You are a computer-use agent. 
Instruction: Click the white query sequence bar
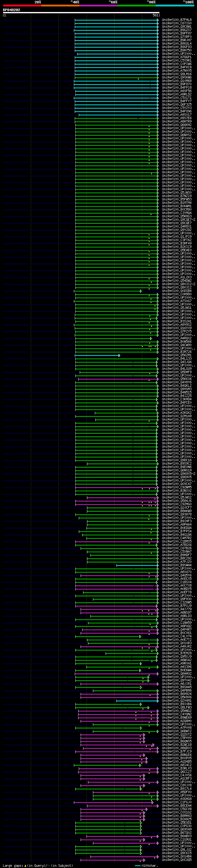click(x=81, y=12)
